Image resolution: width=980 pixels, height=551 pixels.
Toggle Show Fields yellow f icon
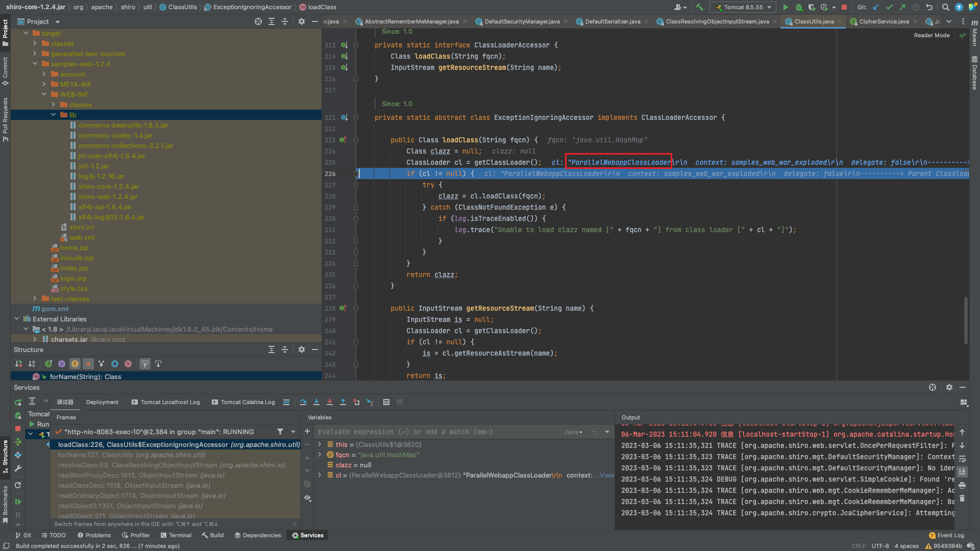(x=75, y=364)
